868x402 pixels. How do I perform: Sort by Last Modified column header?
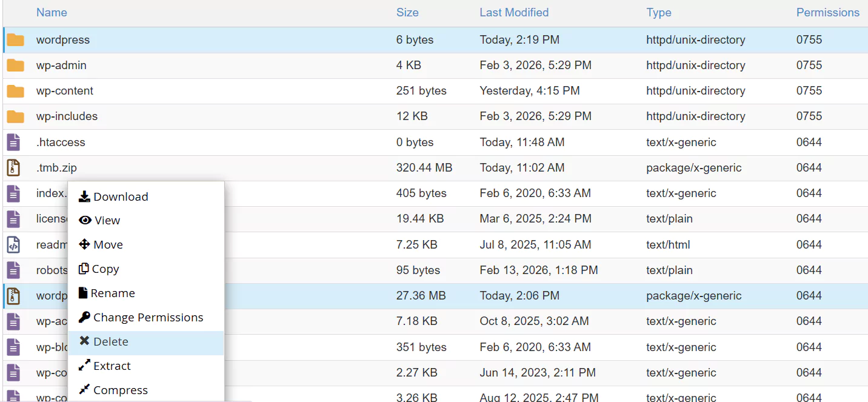coord(514,13)
